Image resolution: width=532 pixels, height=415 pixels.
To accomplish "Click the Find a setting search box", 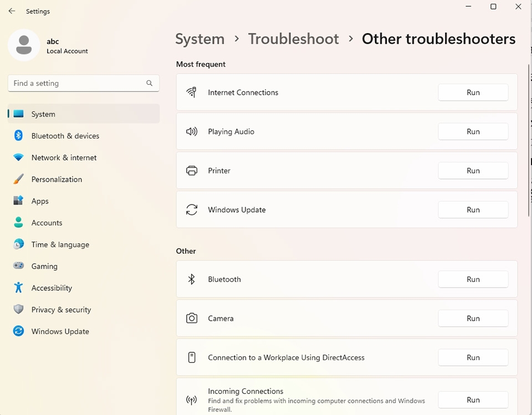I will point(83,83).
